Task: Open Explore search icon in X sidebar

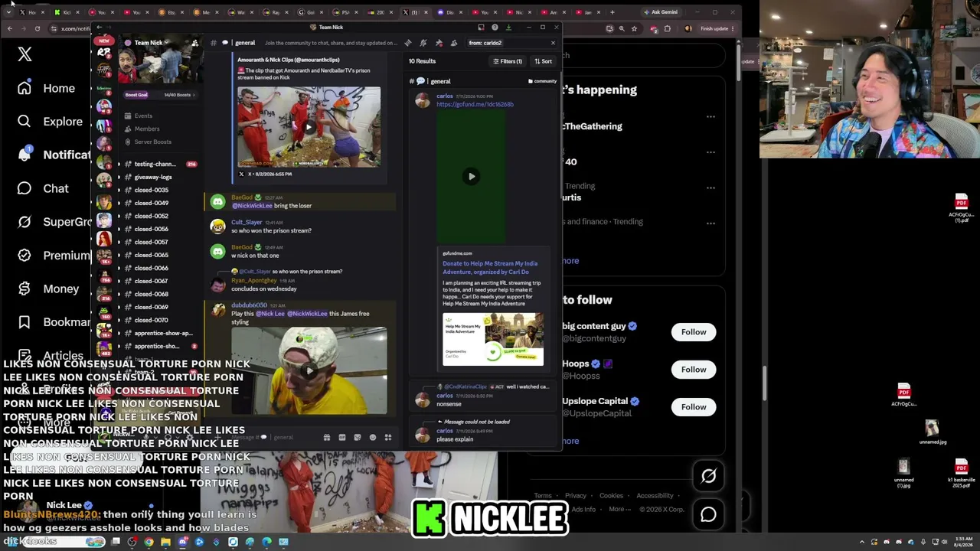Action: [24, 121]
